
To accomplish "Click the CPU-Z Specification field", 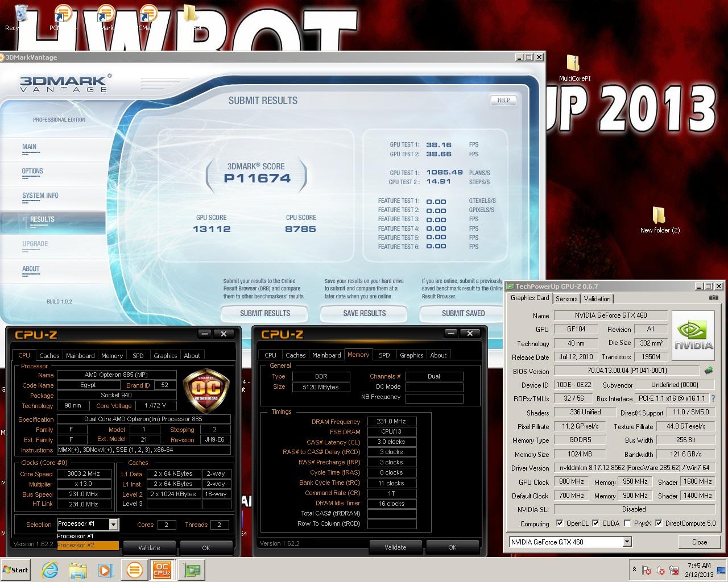I will pos(144,419).
